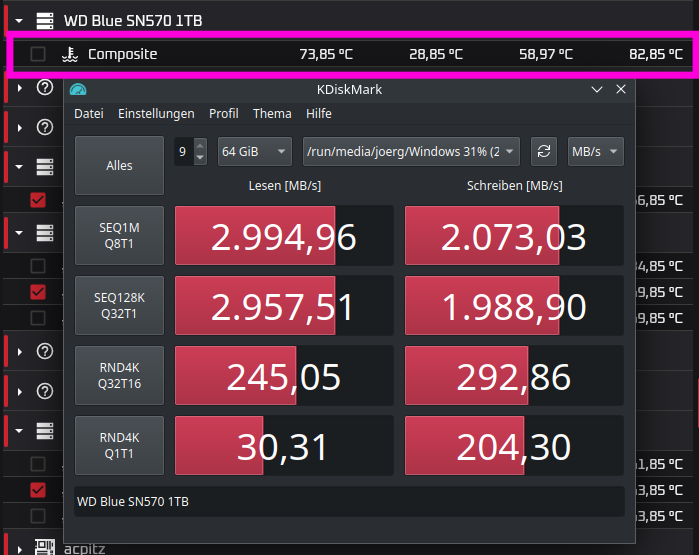The height and width of the screenshot is (555, 699).
Task: Click the Composite thermometer sensor icon
Action: click(x=70, y=54)
